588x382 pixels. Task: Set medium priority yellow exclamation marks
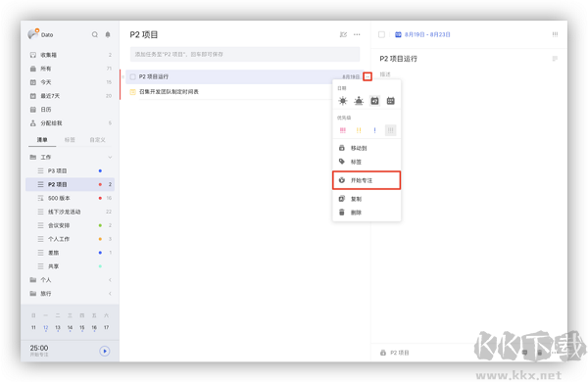pyautogui.click(x=359, y=130)
